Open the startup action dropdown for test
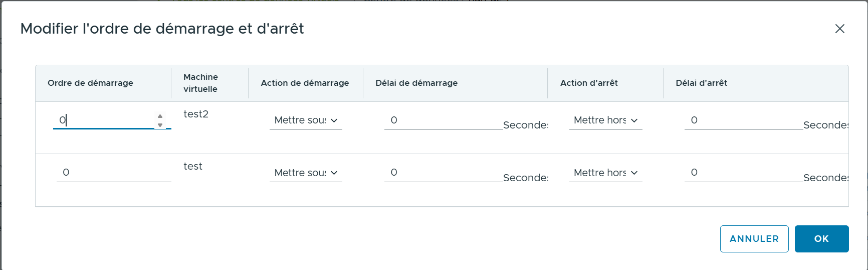Image resolution: width=868 pixels, height=270 pixels. coord(306,173)
